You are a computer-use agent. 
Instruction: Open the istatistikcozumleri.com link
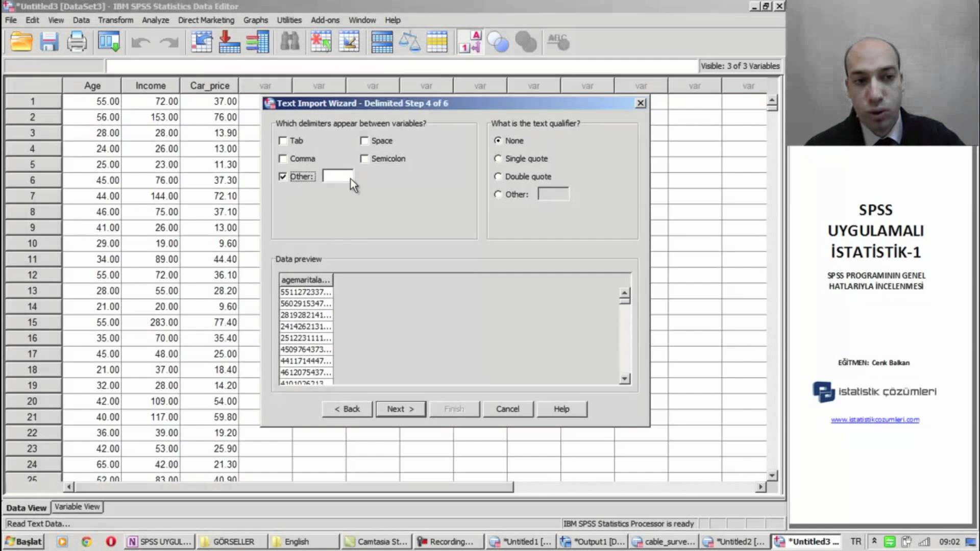(x=875, y=419)
